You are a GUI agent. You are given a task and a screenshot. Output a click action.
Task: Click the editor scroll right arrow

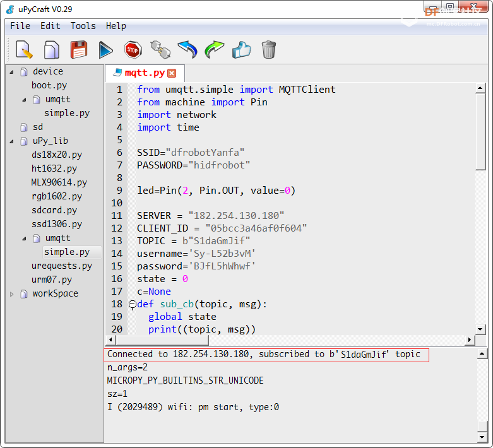click(x=470, y=340)
